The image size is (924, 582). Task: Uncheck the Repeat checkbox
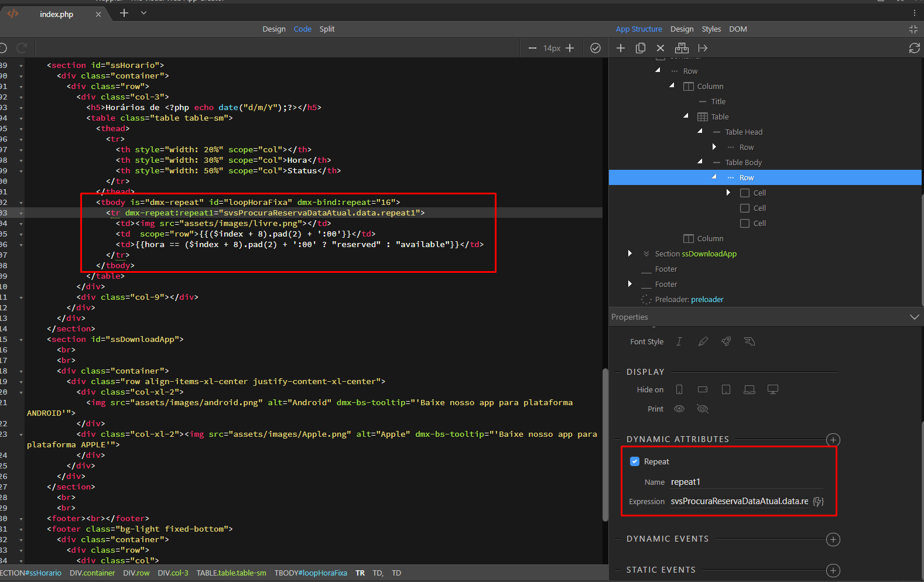pos(635,461)
